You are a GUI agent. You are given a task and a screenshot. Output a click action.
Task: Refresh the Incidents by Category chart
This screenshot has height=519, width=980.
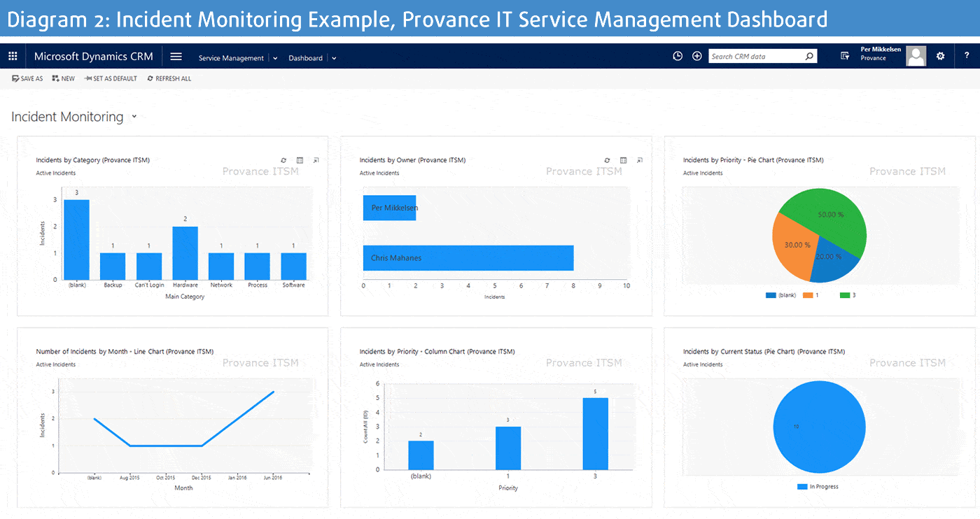point(283,160)
